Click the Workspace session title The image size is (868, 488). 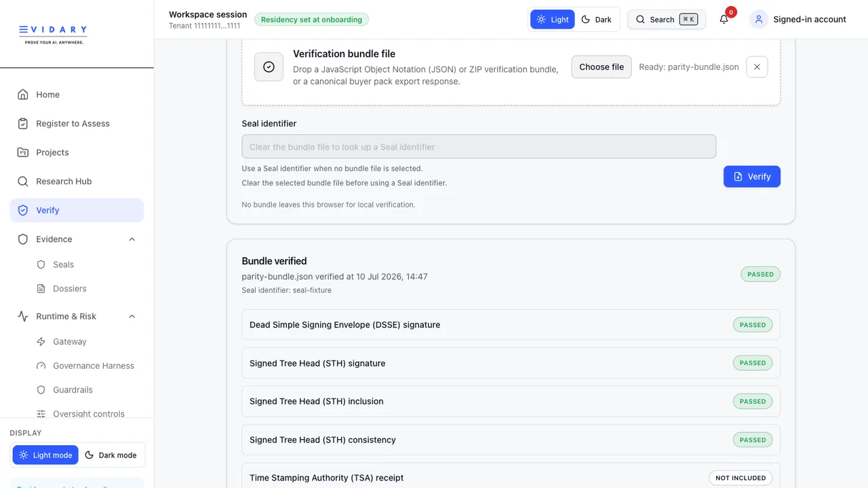pyautogui.click(x=208, y=14)
